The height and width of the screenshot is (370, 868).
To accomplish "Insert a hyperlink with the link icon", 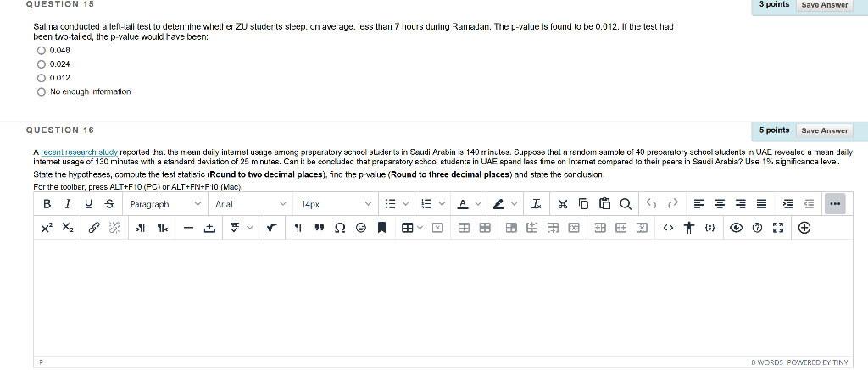I will click(94, 227).
